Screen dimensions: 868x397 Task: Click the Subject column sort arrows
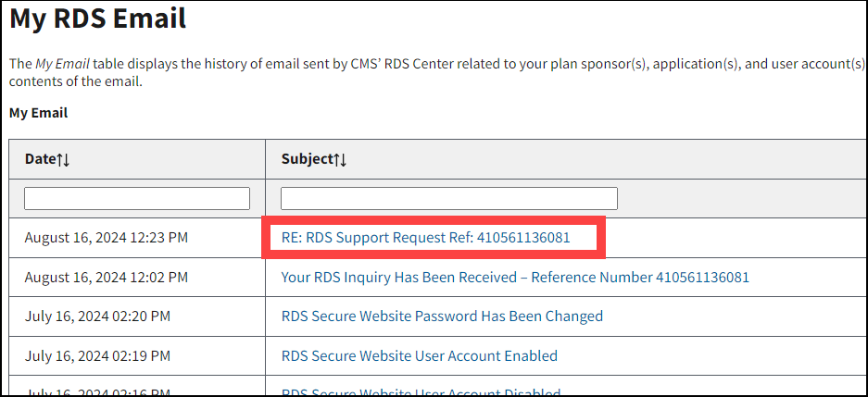(341, 159)
